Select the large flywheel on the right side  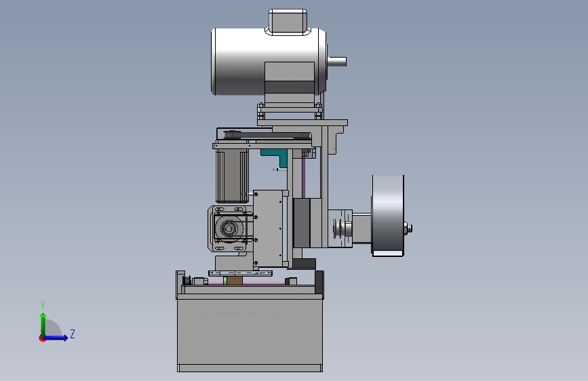pyautogui.click(x=388, y=216)
